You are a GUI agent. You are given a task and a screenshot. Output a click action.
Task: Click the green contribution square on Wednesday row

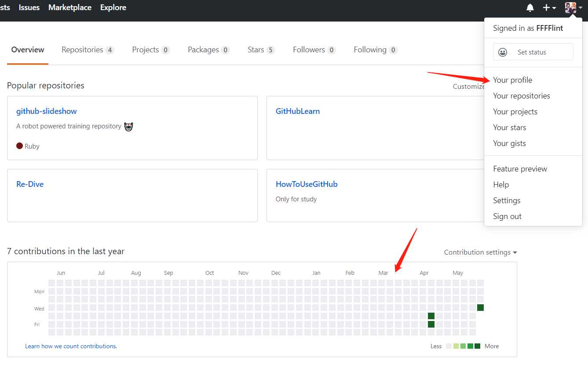(x=480, y=307)
